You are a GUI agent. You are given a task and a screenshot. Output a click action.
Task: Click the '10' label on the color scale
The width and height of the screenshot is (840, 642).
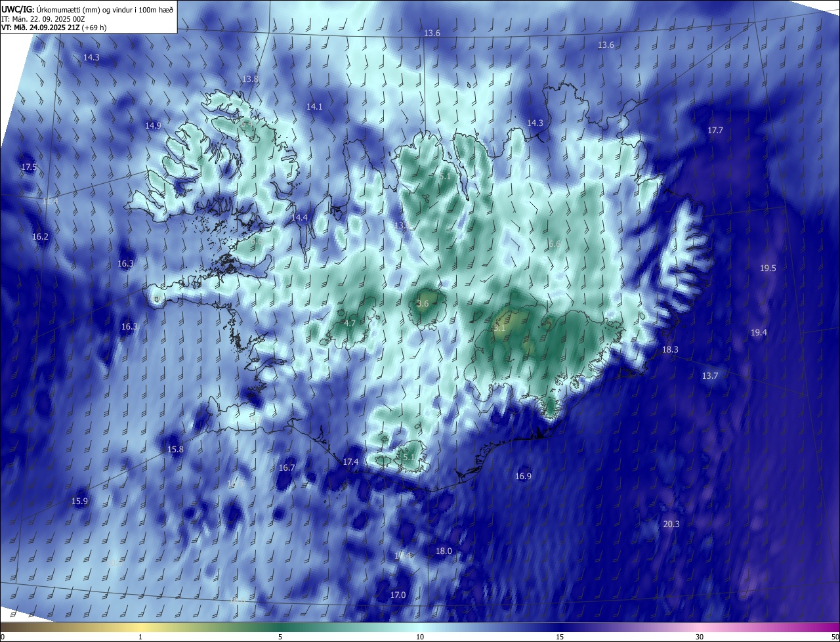(420, 637)
